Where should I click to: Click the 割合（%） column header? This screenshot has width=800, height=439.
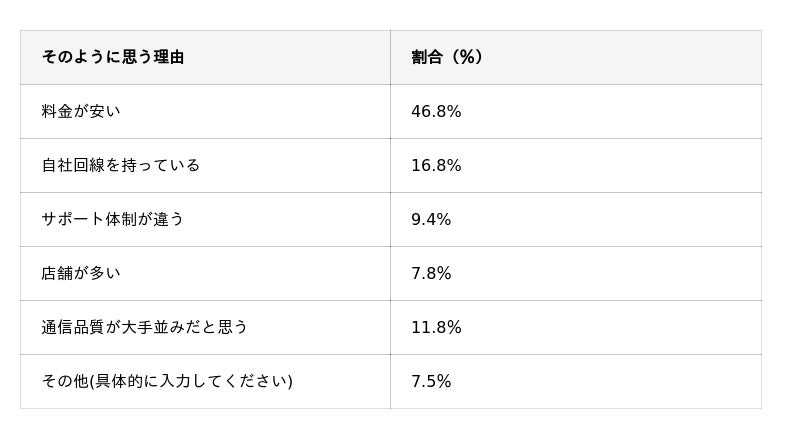point(448,57)
